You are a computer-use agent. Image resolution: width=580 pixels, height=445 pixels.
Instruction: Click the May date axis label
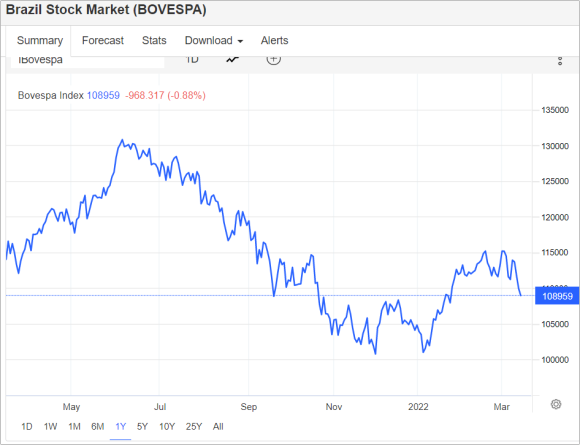pyautogui.click(x=71, y=407)
